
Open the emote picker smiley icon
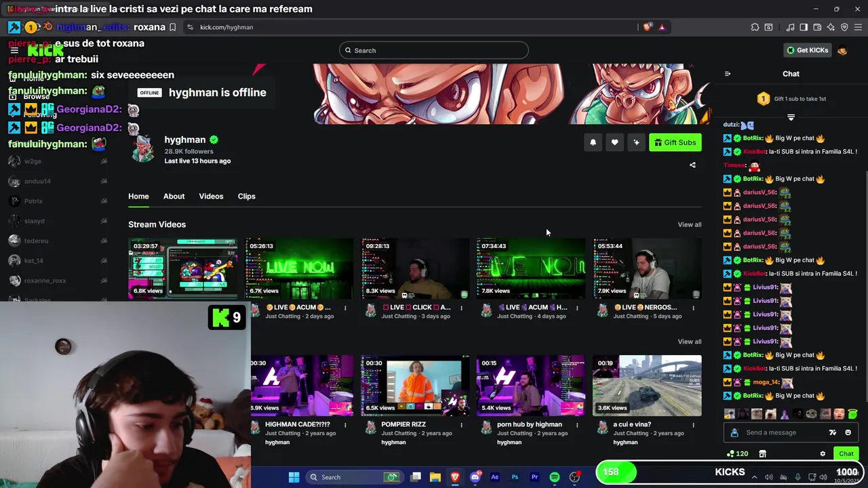[x=848, y=432]
